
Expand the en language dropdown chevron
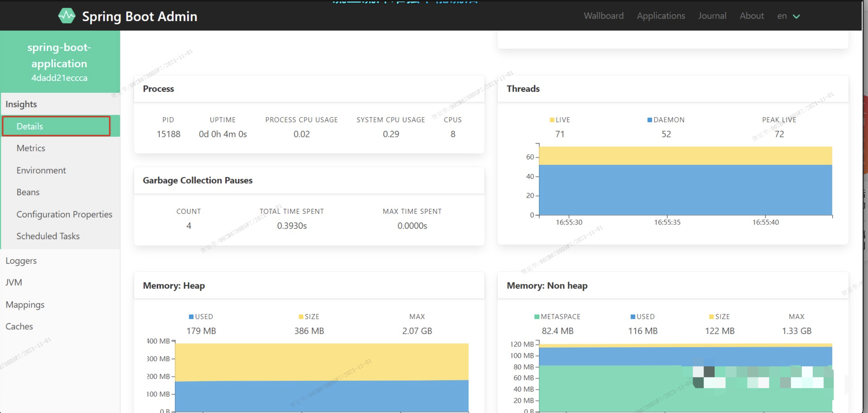pyautogui.click(x=796, y=16)
